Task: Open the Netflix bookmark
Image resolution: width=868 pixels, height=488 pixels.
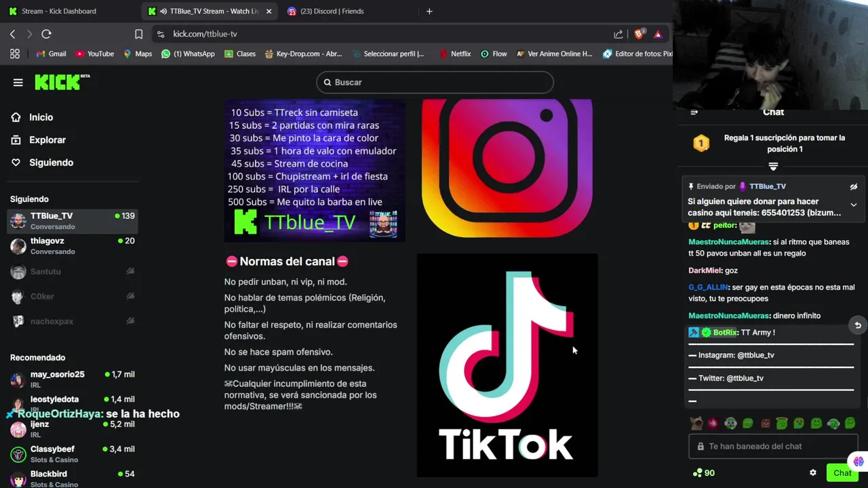Action: pos(455,54)
